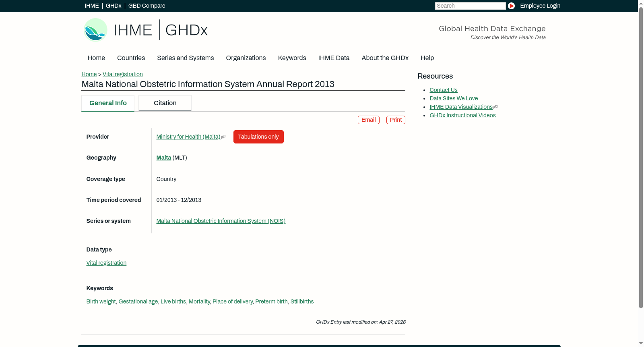The height and width of the screenshot is (347, 644).
Task: Open the IHME link in top bar
Action: click(x=92, y=6)
